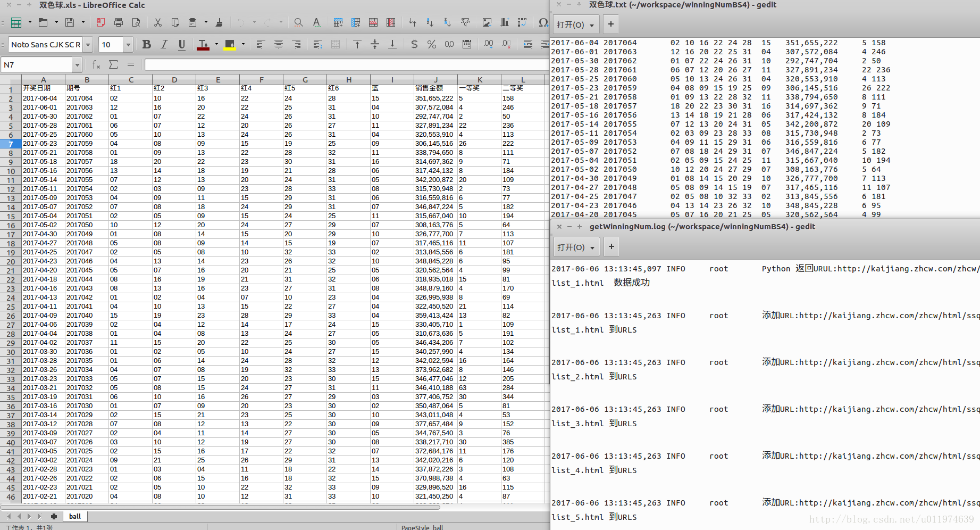The width and height of the screenshot is (980, 530).
Task: Expand the Open recent files dropdown arrow
Action: 56,22
